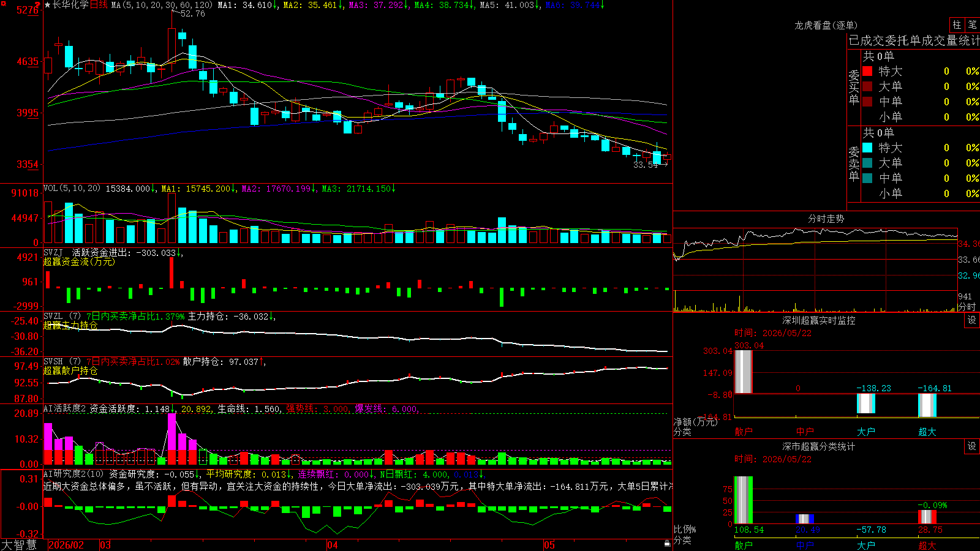The height and width of the screenshot is (551, 980).
Task: Click the 超赢散户持仓 label
Action: (x=70, y=370)
